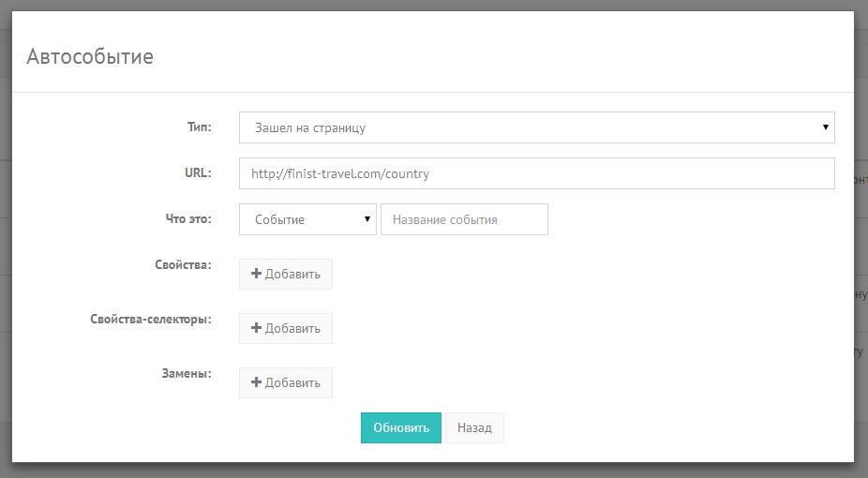Click the Назад button
Screen dimensions: 868x478
pos(474,427)
